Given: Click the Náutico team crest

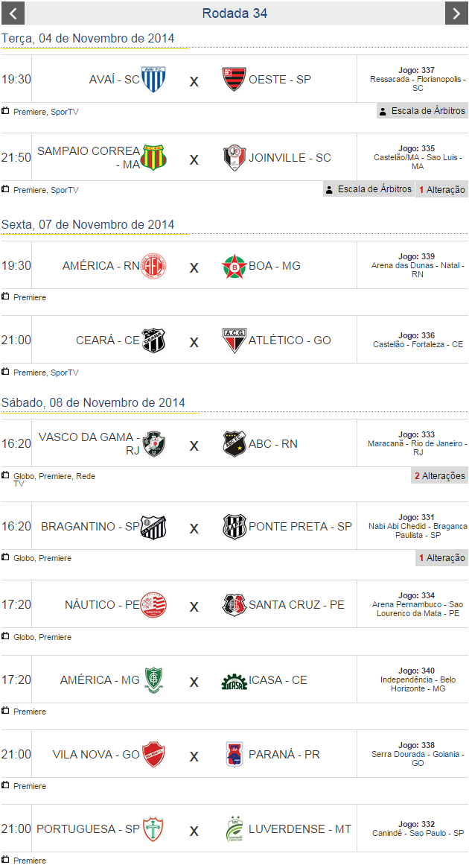Looking at the screenshot, I should point(153,605).
